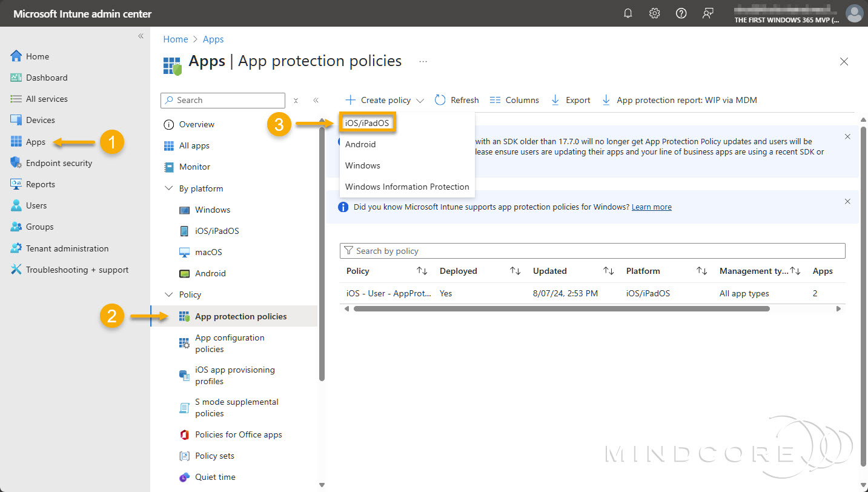Select Android from the Create policy menu
Image resolution: width=868 pixels, height=492 pixels.
click(360, 144)
